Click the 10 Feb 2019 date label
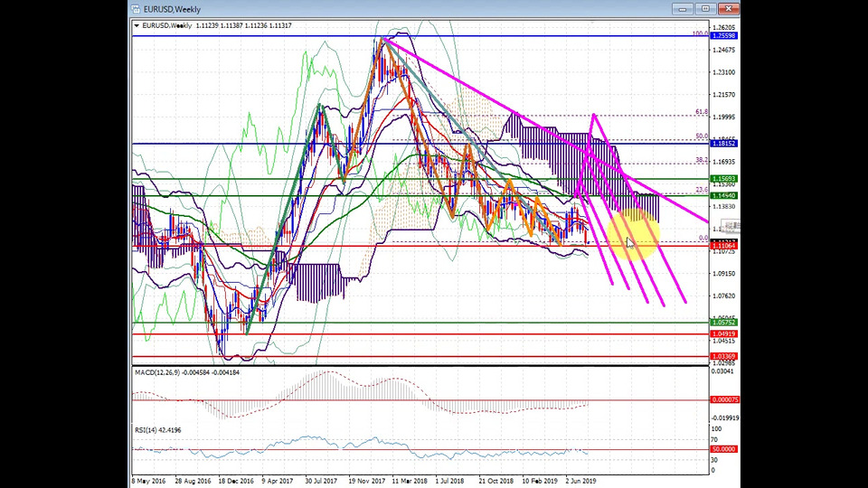The image size is (868, 488). click(x=540, y=482)
